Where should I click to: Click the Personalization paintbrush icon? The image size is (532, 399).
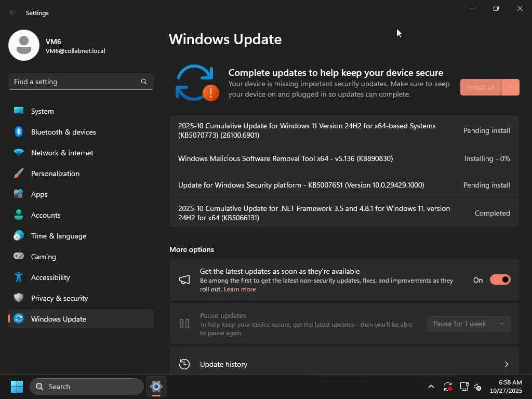(x=19, y=174)
